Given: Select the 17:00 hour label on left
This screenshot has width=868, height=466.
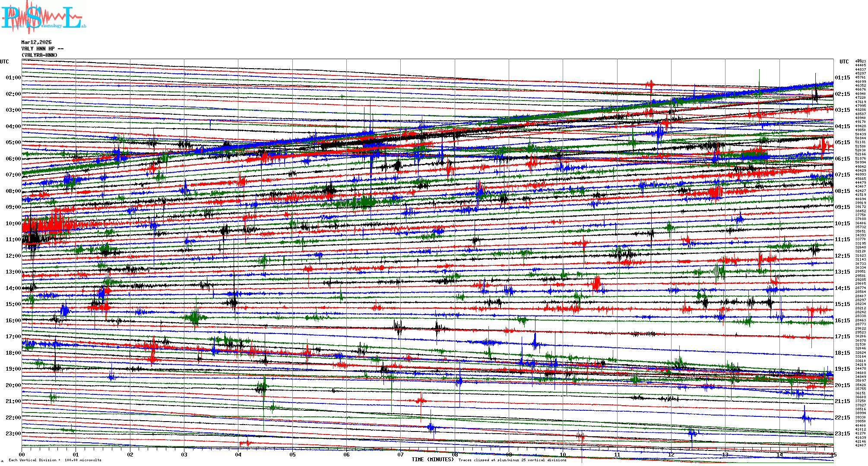Looking at the screenshot, I should click(13, 337).
